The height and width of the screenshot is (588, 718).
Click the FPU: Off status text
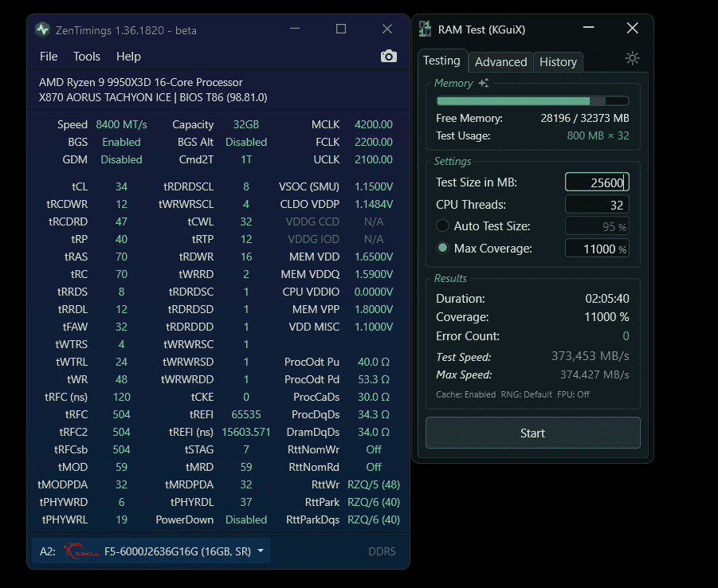573,394
